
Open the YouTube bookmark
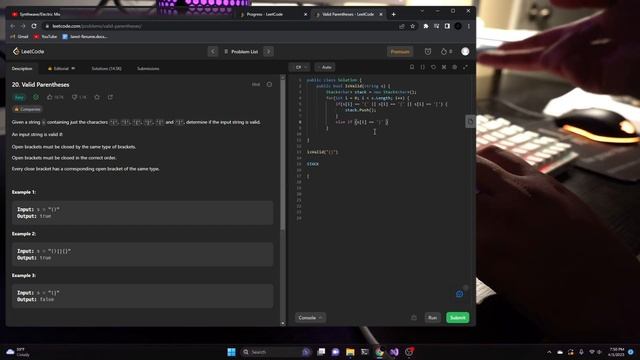point(46,37)
